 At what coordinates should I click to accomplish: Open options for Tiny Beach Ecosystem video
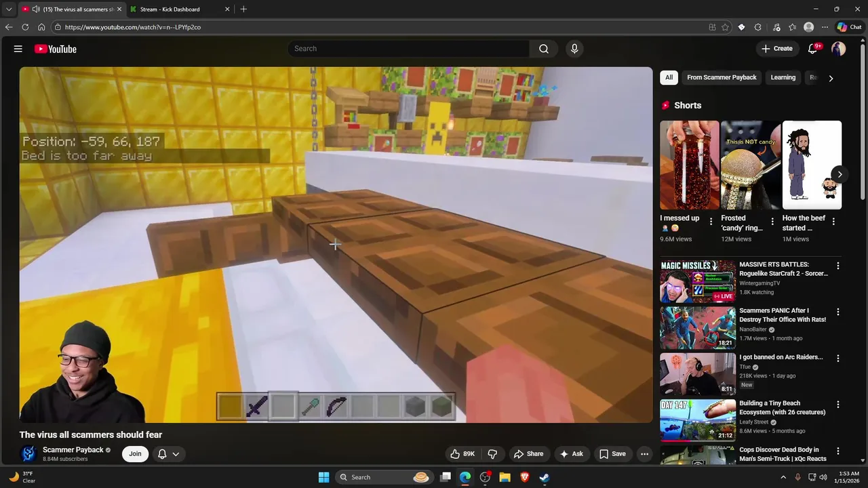pyautogui.click(x=838, y=405)
